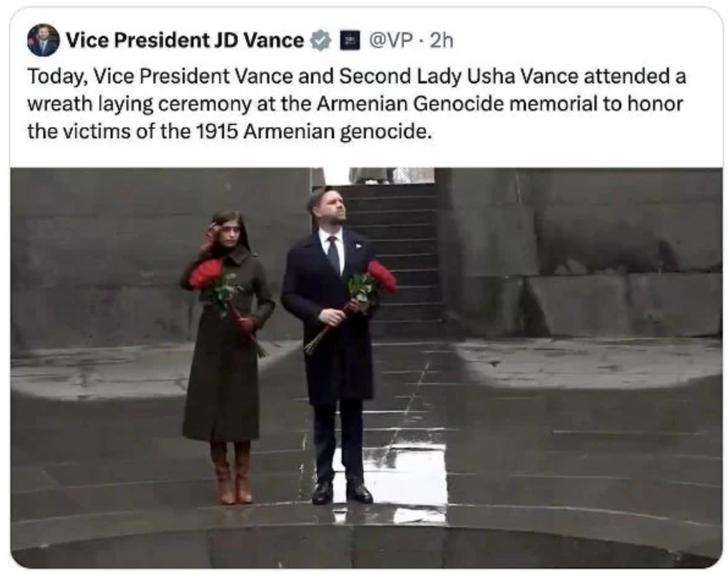This screenshot has height=572, width=728.
Task: Open the "Vice President JD Vance" display name
Action: (185, 40)
